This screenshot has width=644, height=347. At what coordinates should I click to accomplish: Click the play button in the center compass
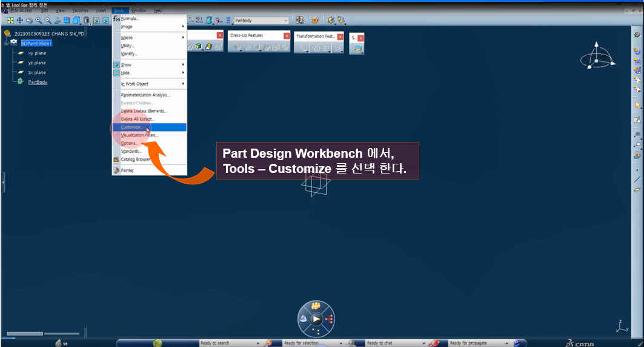pos(316,318)
